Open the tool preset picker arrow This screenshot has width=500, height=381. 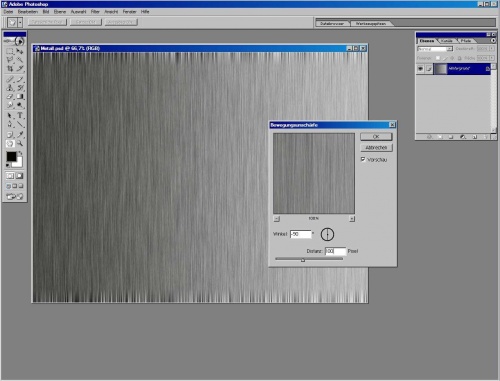(20, 23)
